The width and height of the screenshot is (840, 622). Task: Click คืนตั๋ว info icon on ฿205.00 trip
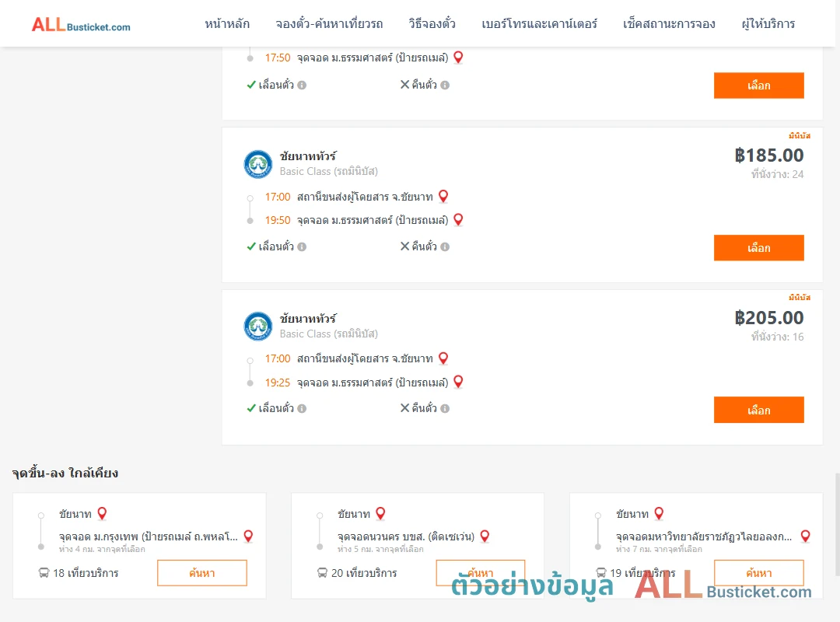point(445,409)
